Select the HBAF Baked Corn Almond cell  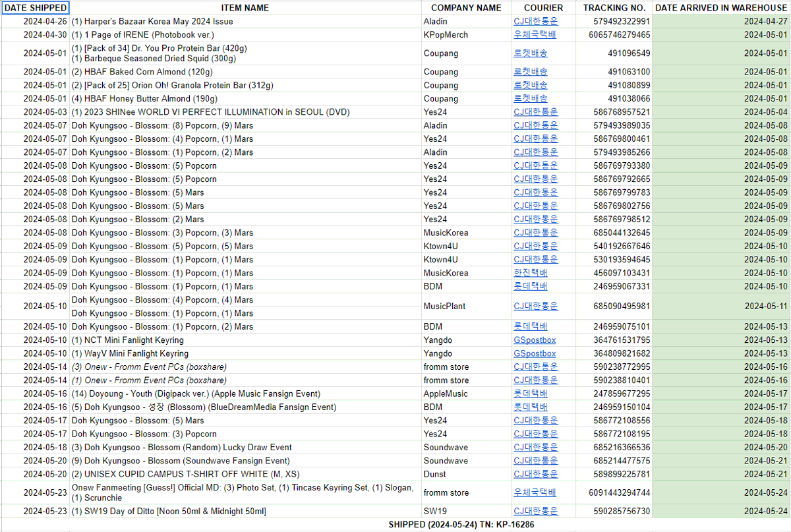coord(245,72)
